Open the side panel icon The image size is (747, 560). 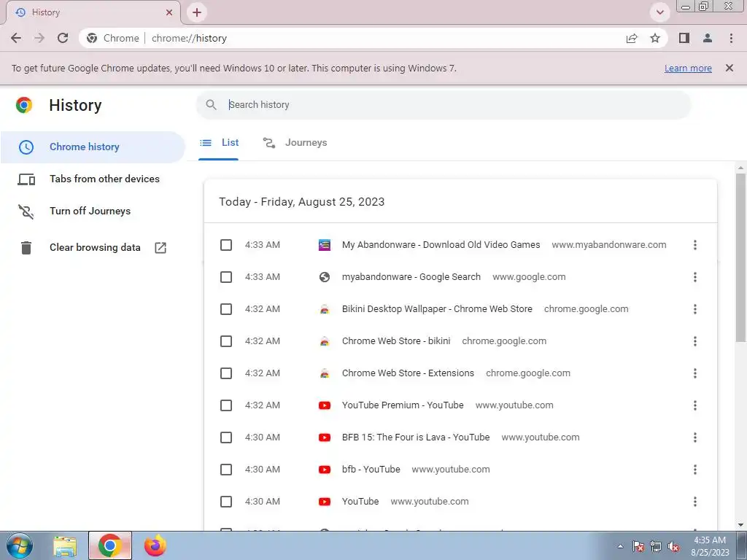pos(684,38)
